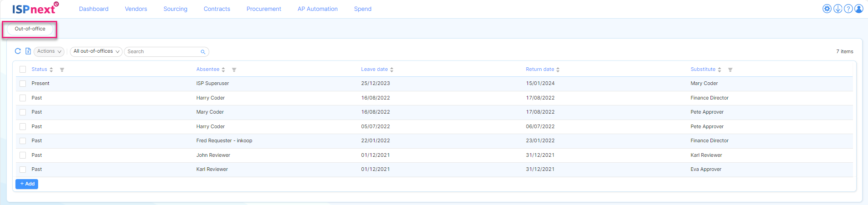868x205 pixels.
Task: Export the list to Excel icon
Action: pos(28,51)
